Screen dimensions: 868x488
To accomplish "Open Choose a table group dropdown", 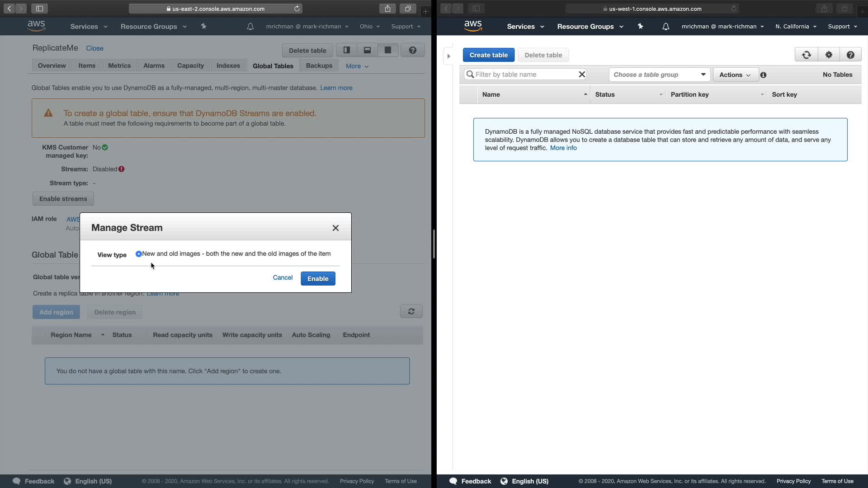I will point(659,75).
